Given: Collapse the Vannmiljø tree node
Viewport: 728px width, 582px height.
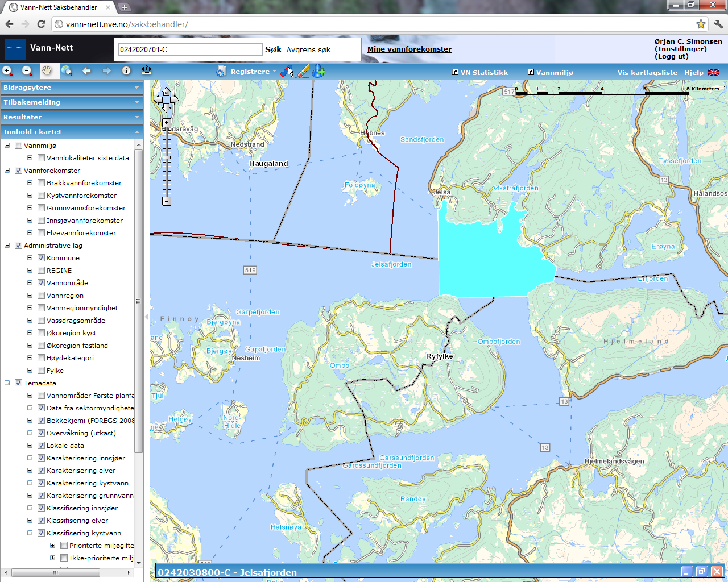Looking at the screenshot, I should [x=7, y=145].
